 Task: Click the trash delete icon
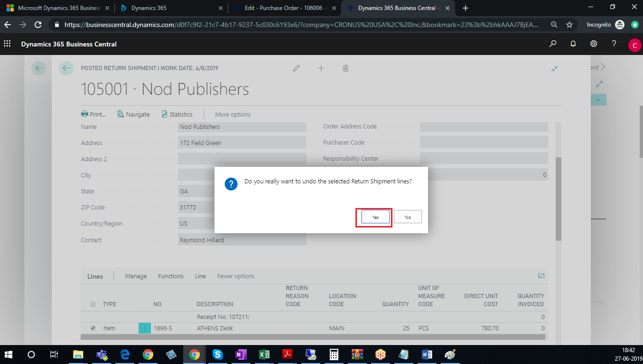[345, 68]
